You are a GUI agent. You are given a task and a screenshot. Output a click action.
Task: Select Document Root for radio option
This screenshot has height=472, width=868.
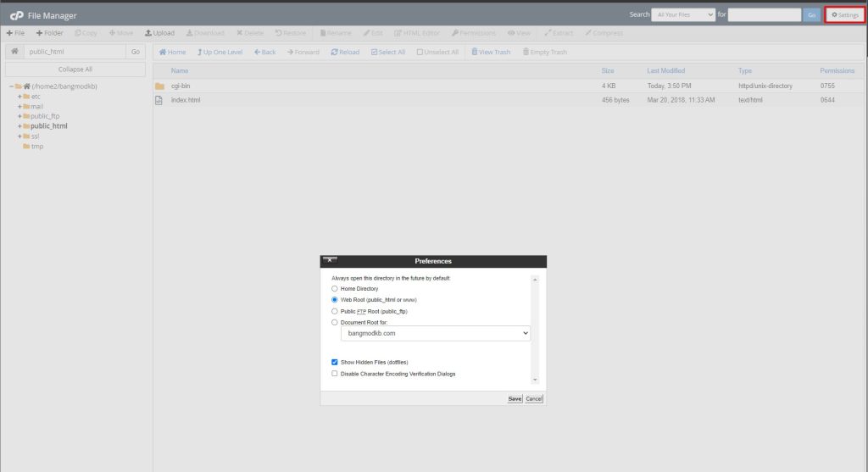click(x=334, y=323)
